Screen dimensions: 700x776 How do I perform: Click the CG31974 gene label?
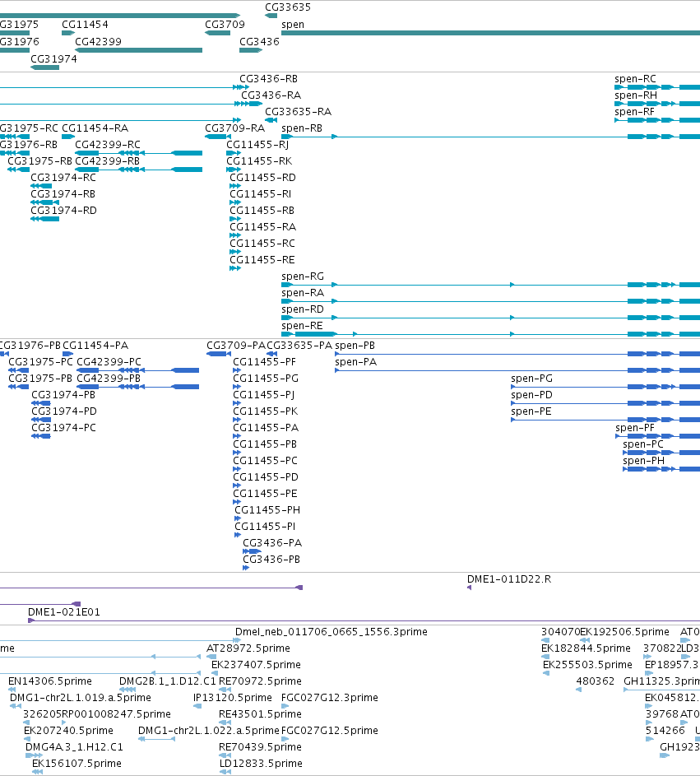tap(53, 59)
